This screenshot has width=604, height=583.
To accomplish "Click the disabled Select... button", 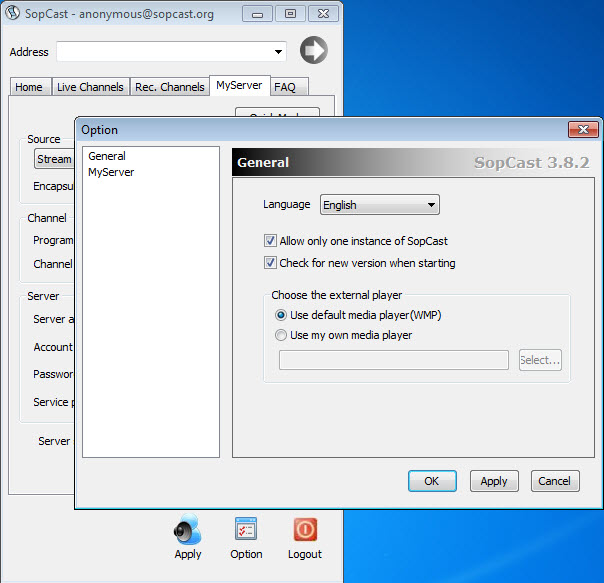I will pos(540,360).
